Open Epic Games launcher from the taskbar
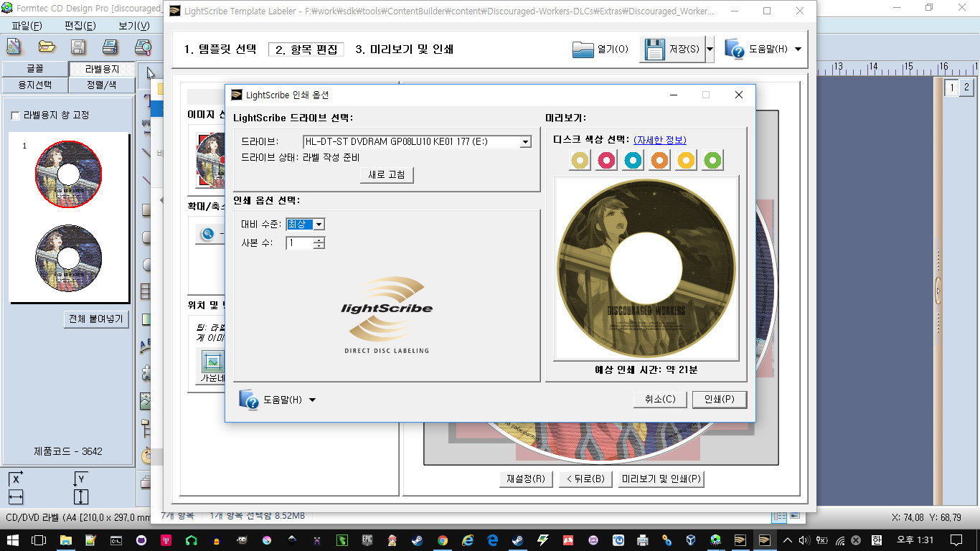This screenshot has width=980, height=551. (367, 540)
